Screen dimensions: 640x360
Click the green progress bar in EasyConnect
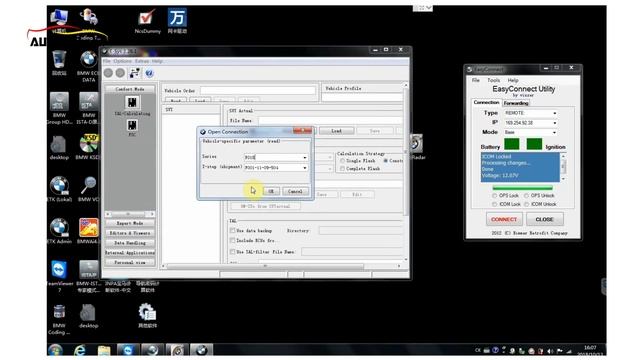click(522, 188)
